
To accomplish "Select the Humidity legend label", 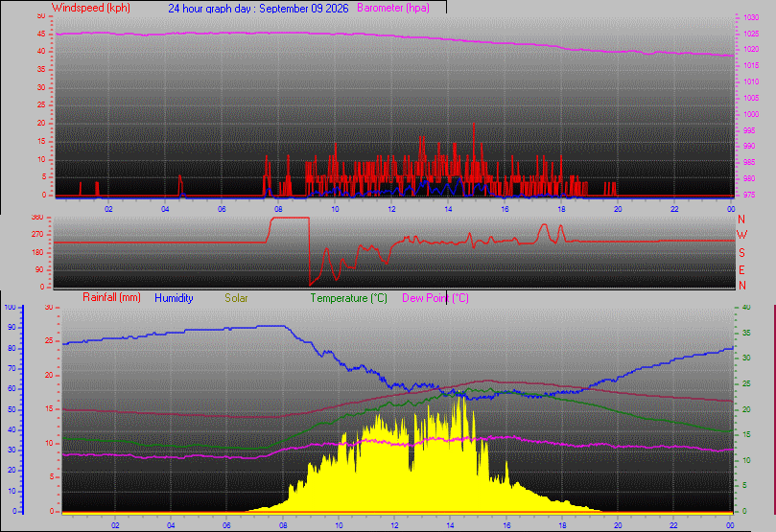I will pyautogui.click(x=174, y=298).
